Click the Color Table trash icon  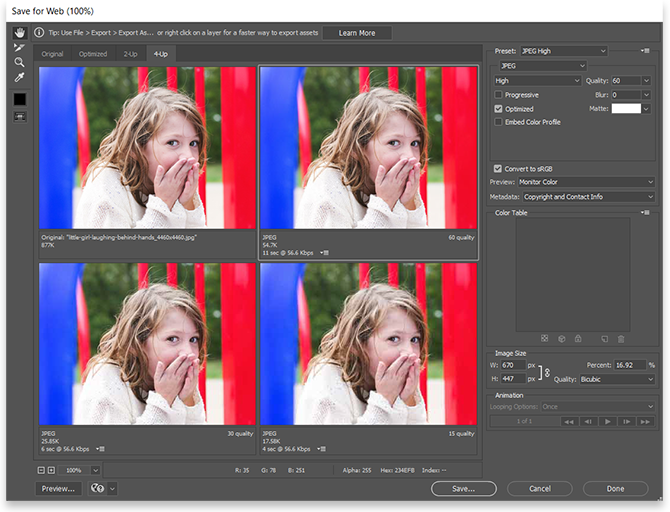click(620, 339)
